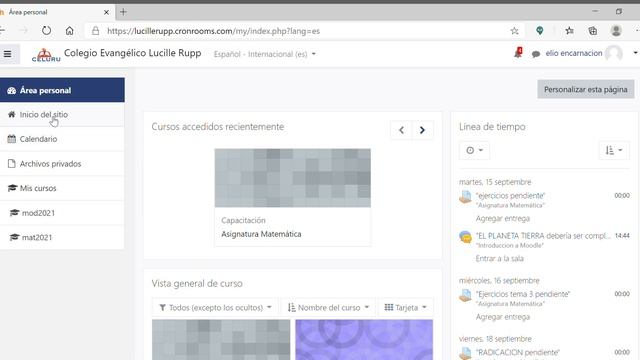Click Entrar a la sala link
Screen dimensions: 640x360
click(499, 258)
